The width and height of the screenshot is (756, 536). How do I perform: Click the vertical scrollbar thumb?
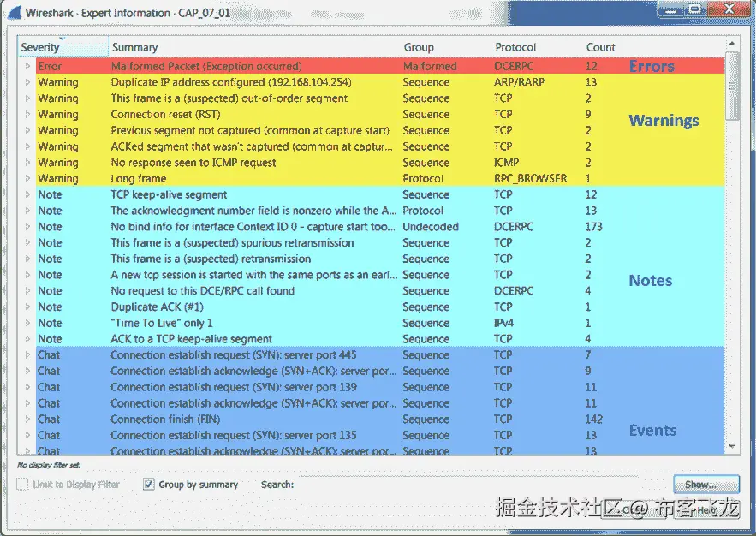click(x=732, y=86)
